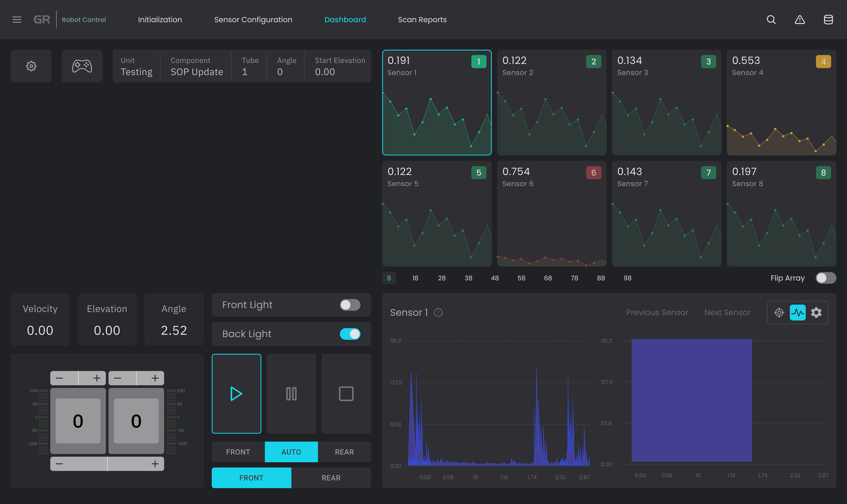The image size is (847, 504).
Task: Click the purple histogram bar
Action: [x=692, y=400]
